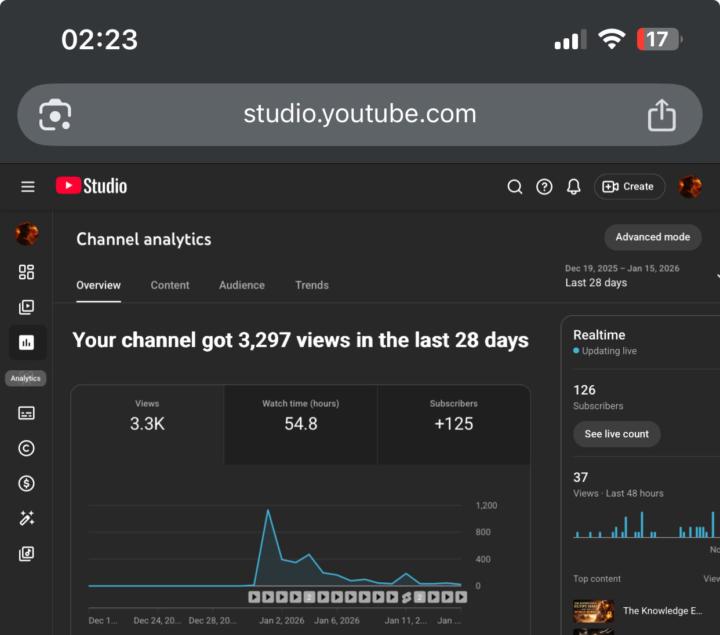Open the notifications bell
Screen dimensions: 720x635
pyautogui.click(x=574, y=187)
